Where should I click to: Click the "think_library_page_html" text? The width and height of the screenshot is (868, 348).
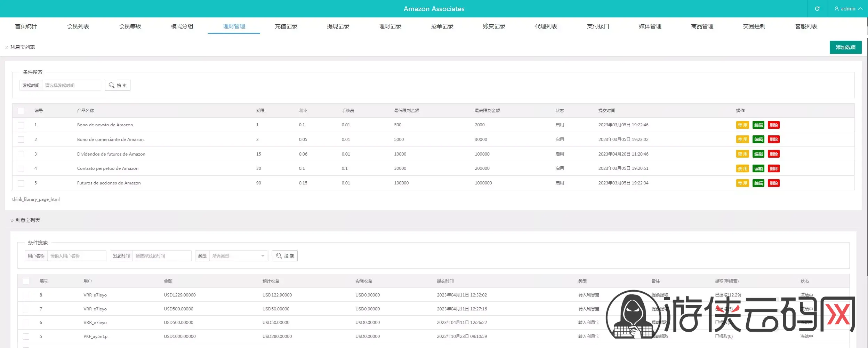[36, 199]
